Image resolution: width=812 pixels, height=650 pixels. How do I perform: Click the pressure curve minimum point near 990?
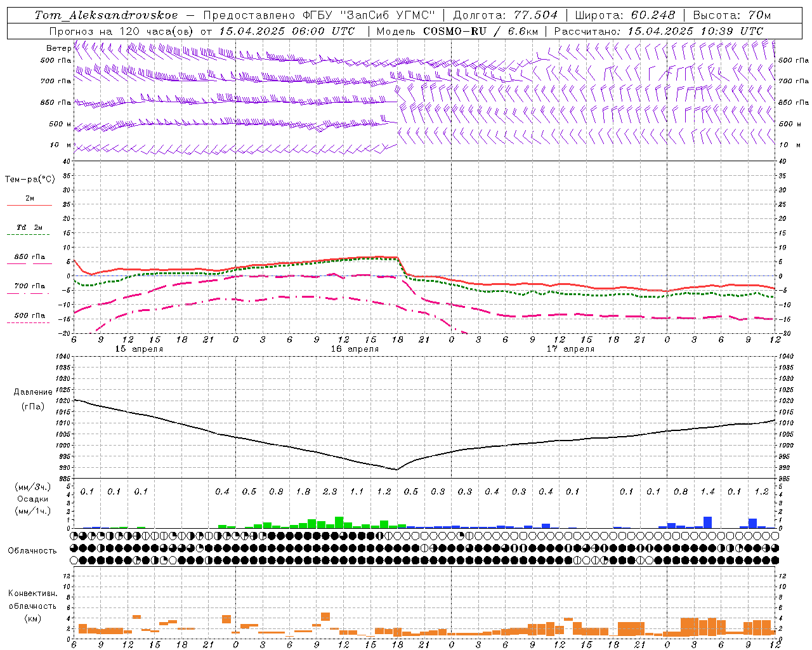396,470
